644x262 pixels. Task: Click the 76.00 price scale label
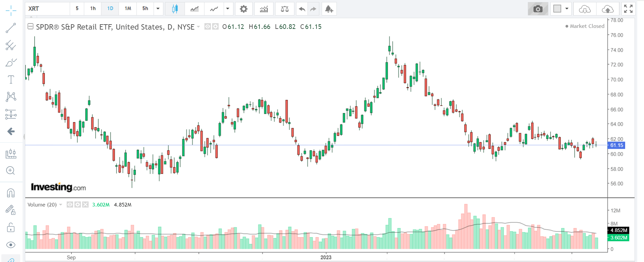tap(617, 35)
